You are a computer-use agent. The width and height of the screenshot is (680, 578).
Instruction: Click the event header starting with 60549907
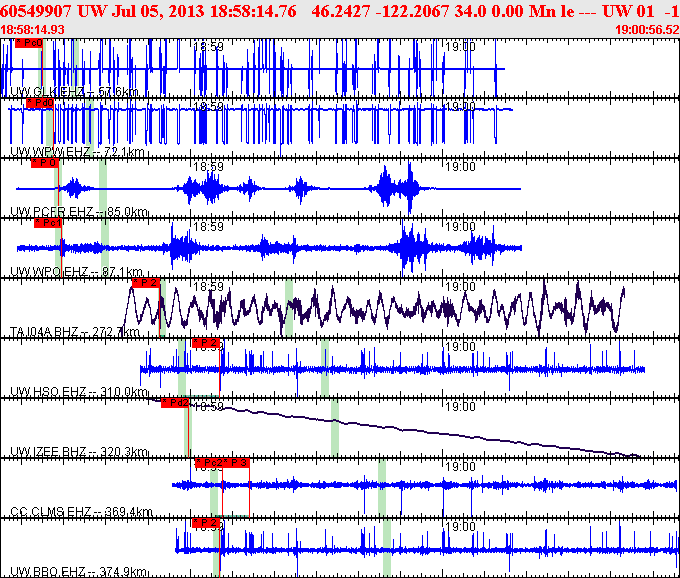coord(340,11)
